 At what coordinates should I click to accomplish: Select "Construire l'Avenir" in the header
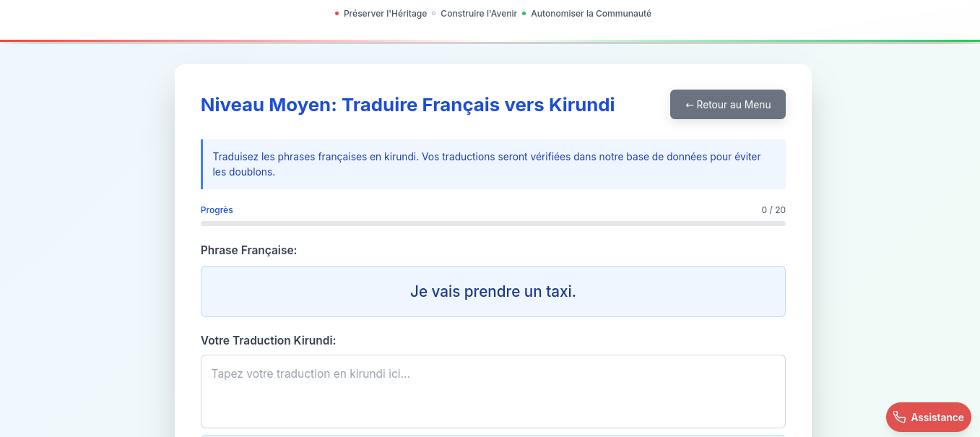click(478, 13)
